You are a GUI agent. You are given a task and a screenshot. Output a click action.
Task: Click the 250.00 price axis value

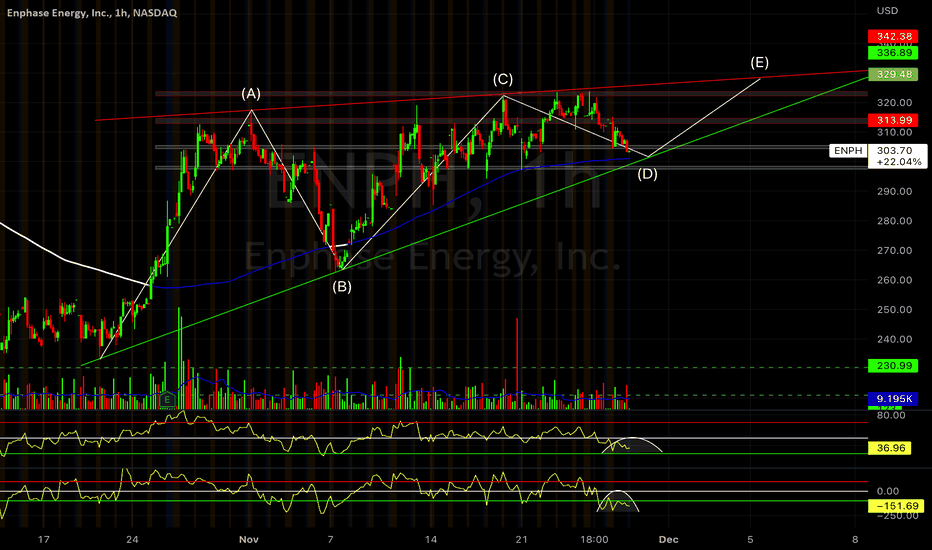click(894, 309)
